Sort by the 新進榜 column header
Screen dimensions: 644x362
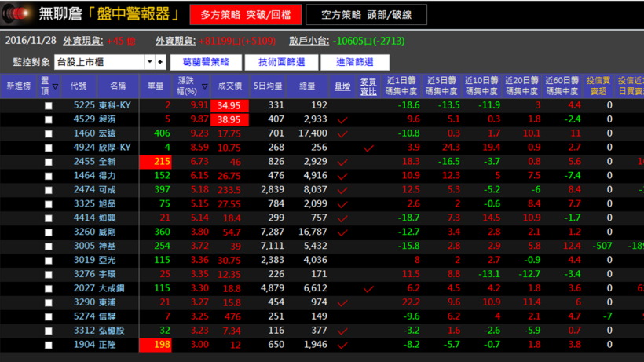pos(19,86)
